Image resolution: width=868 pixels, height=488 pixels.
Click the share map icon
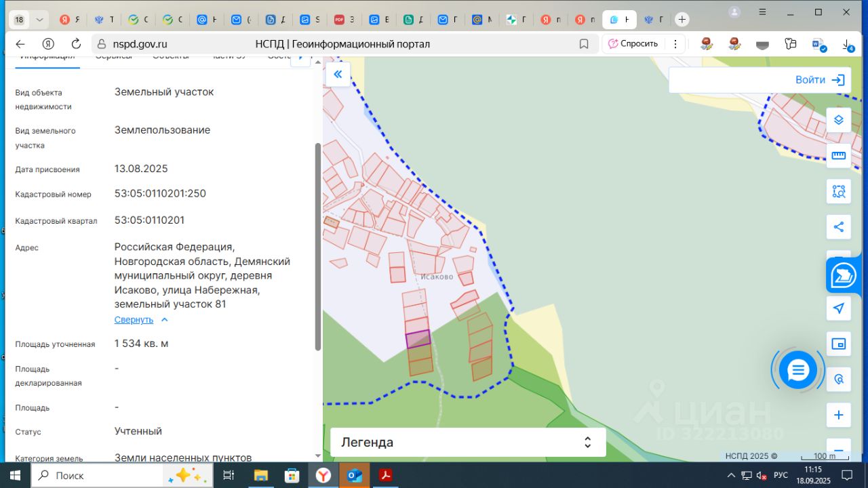click(838, 227)
